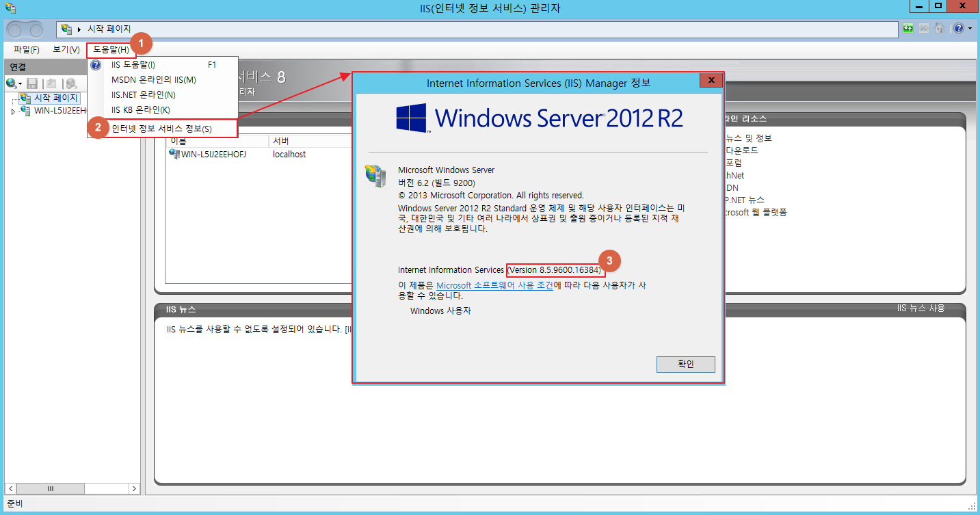Open the 파일(F) menu
980x515 pixels.
click(27, 49)
